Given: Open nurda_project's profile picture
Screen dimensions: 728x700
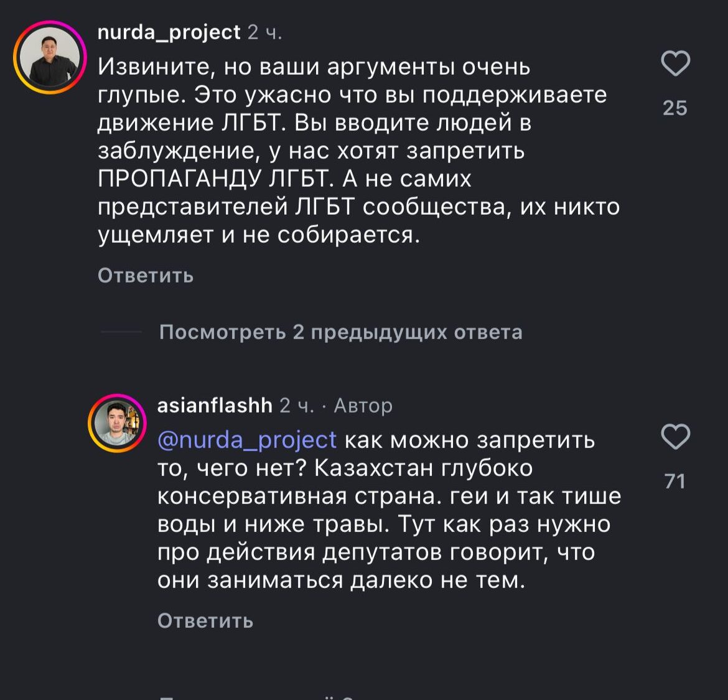Looking at the screenshot, I should [x=49, y=57].
